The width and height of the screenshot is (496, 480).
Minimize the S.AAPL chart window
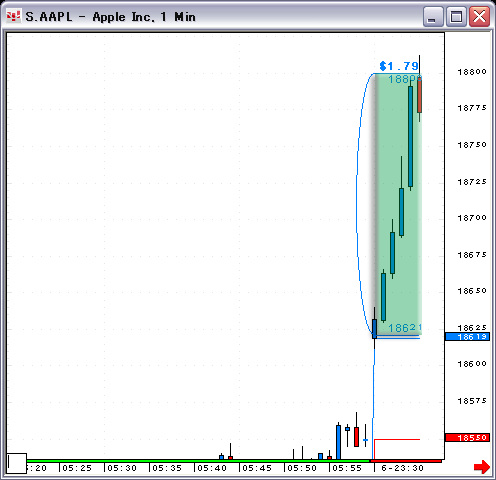[433, 16]
